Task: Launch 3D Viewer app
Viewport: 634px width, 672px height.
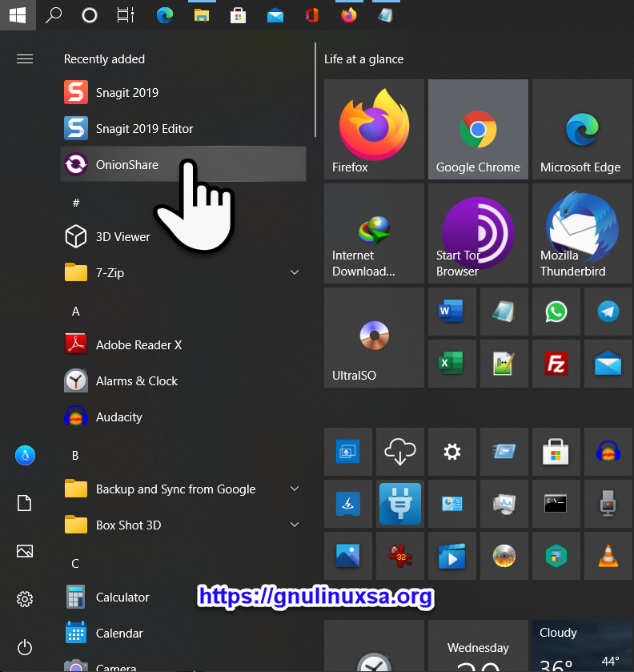Action: (x=183, y=236)
